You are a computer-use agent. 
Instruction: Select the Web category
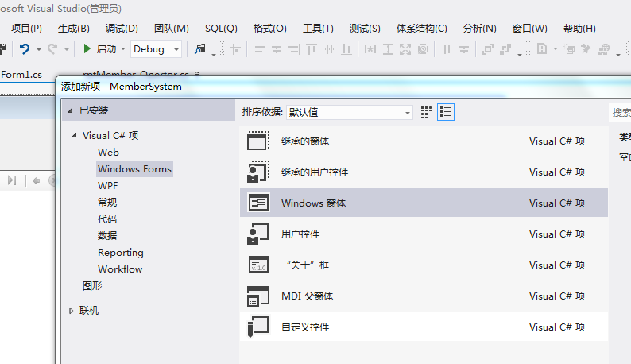(x=108, y=153)
